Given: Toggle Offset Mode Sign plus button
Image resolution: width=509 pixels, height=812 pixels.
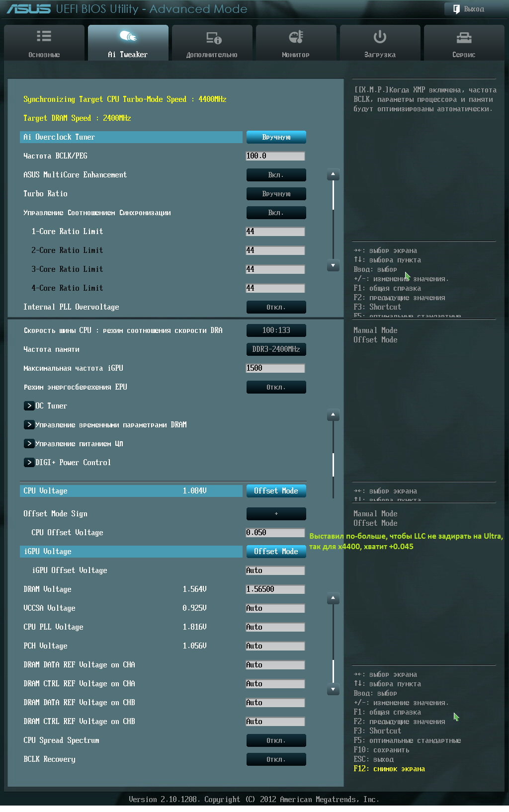Looking at the screenshot, I should coord(276,514).
